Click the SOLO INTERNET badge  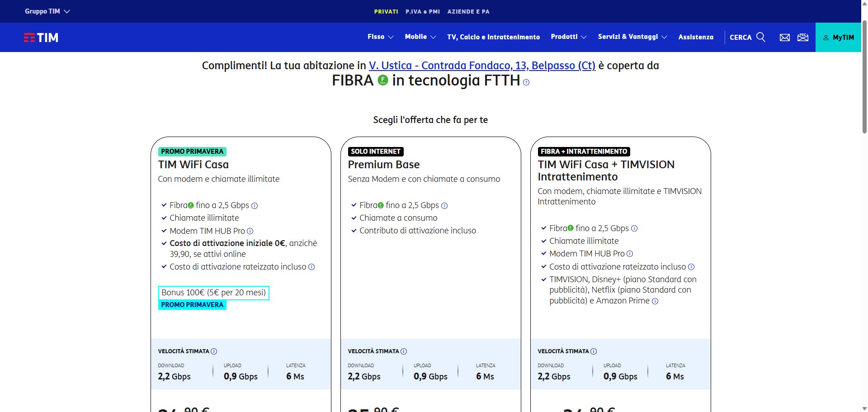pos(376,152)
